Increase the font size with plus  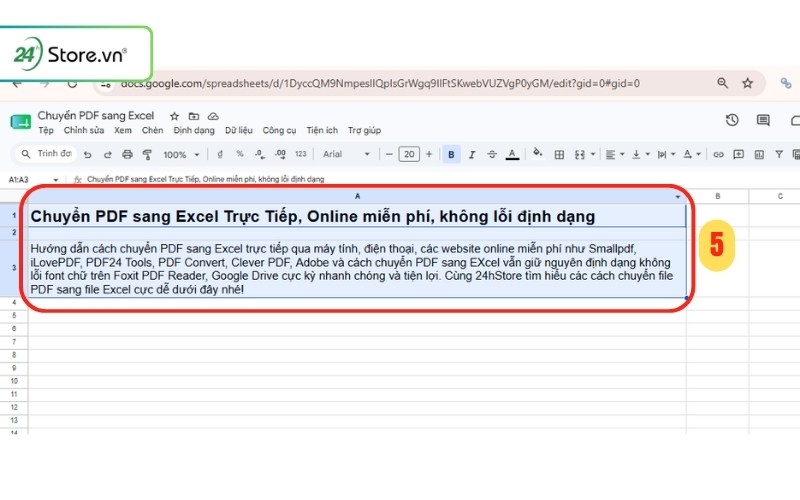click(429, 154)
